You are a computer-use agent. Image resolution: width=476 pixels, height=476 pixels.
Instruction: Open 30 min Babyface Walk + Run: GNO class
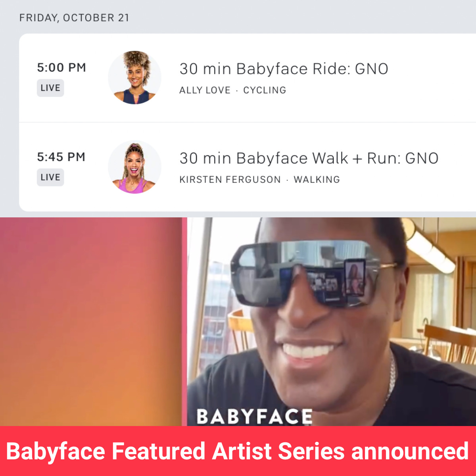point(309,158)
